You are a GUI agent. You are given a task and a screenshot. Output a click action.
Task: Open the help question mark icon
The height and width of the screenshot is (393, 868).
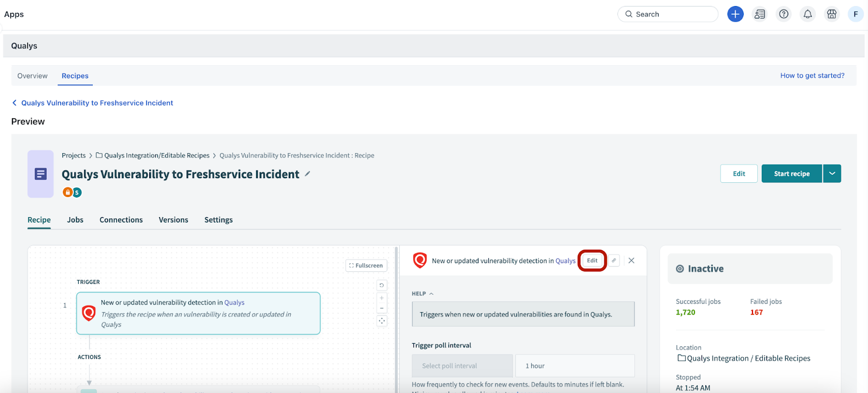(783, 14)
